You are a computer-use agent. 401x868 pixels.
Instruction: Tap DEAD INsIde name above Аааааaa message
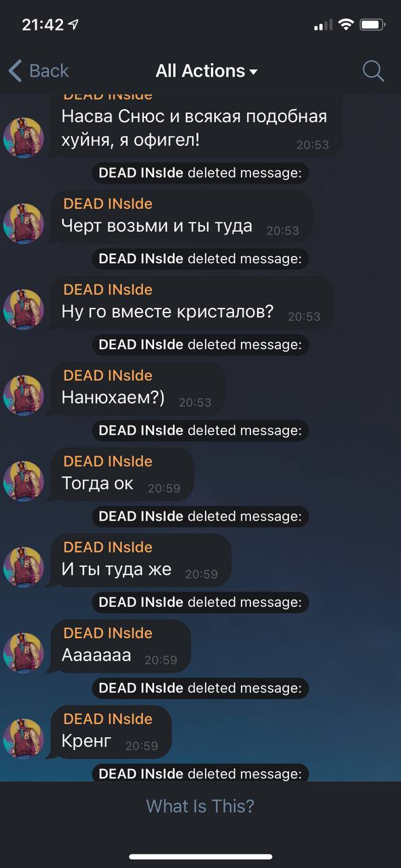pyautogui.click(x=108, y=633)
